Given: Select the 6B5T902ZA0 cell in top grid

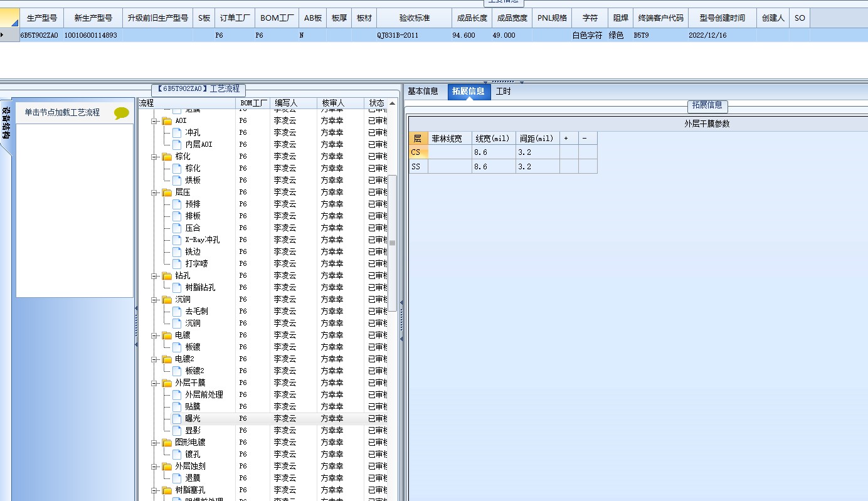Looking at the screenshot, I should 41,36.
